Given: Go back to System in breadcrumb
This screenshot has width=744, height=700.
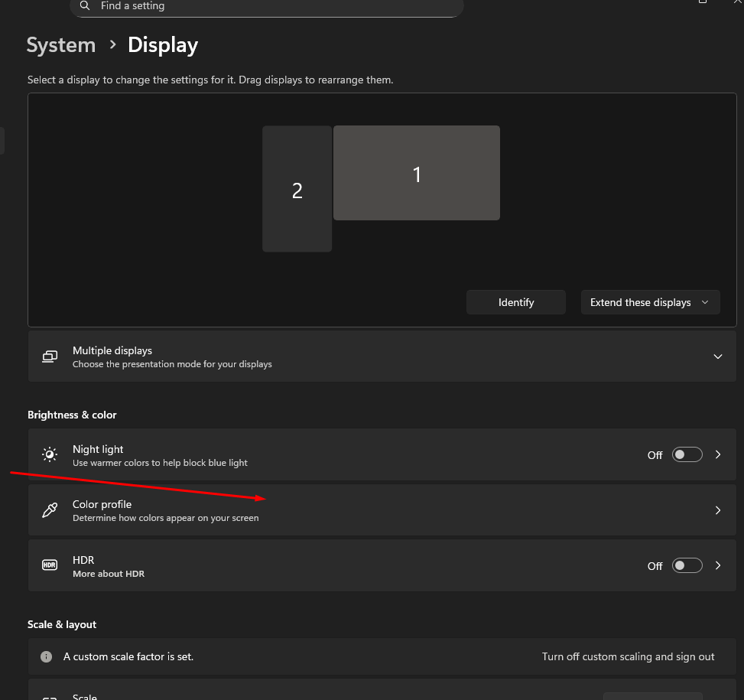Looking at the screenshot, I should 61,45.
